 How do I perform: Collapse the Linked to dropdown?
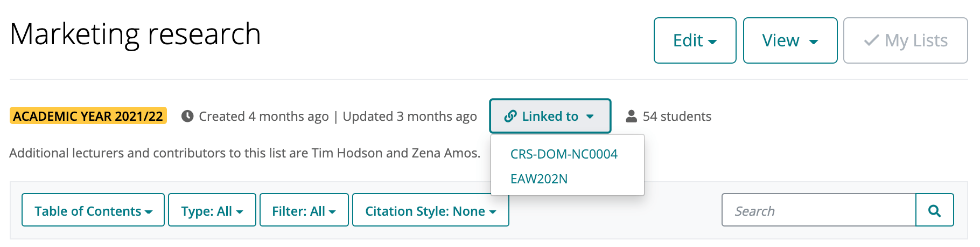click(550, 116)
